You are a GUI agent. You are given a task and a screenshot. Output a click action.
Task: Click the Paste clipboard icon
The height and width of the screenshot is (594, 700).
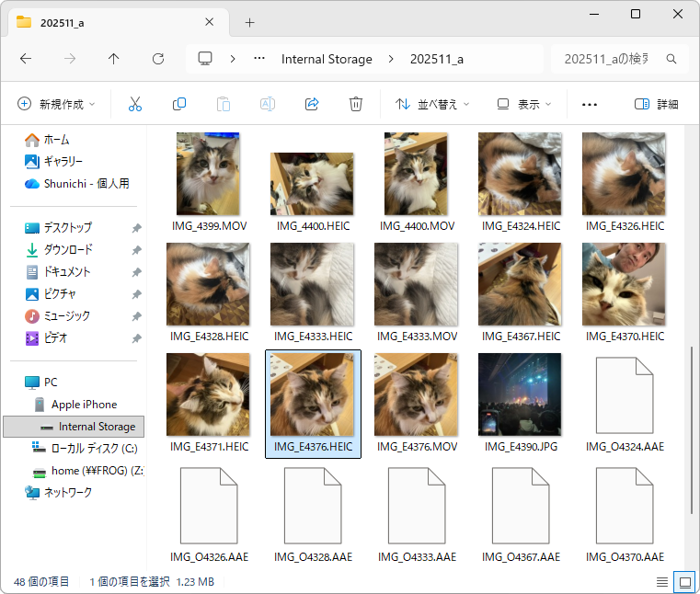pos(224,104)
